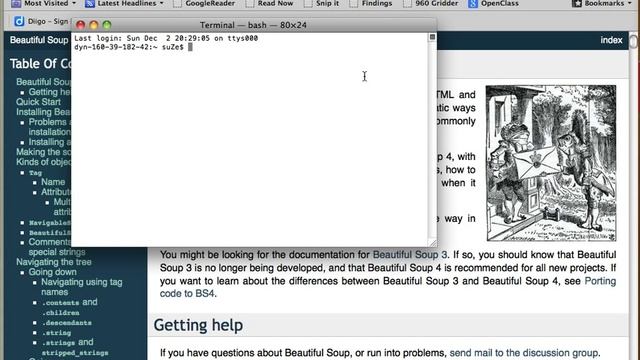The image size is (640, 360).
Task: Open the OpenClass bookmark
Action: (x=493, y=3)
